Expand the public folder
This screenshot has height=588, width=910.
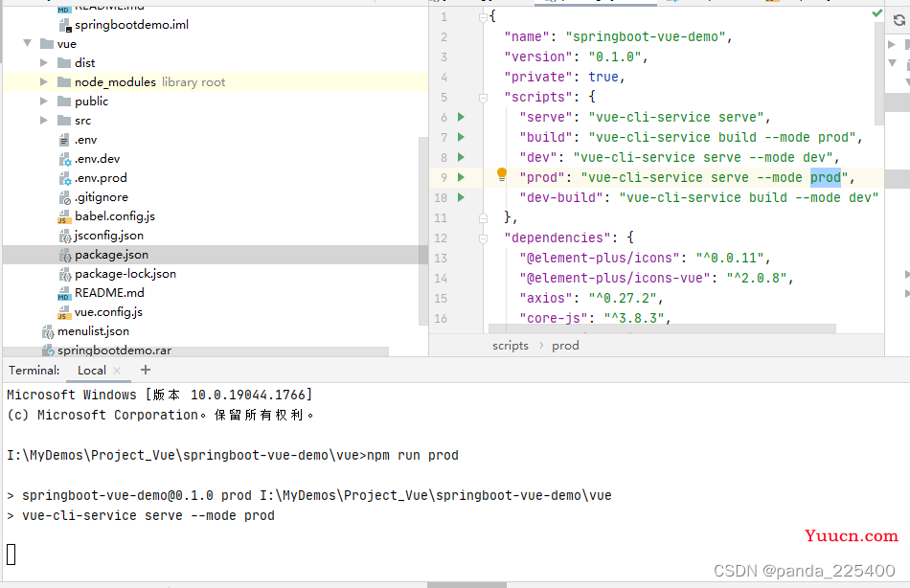pyautogui.click(x=44, y=101)
